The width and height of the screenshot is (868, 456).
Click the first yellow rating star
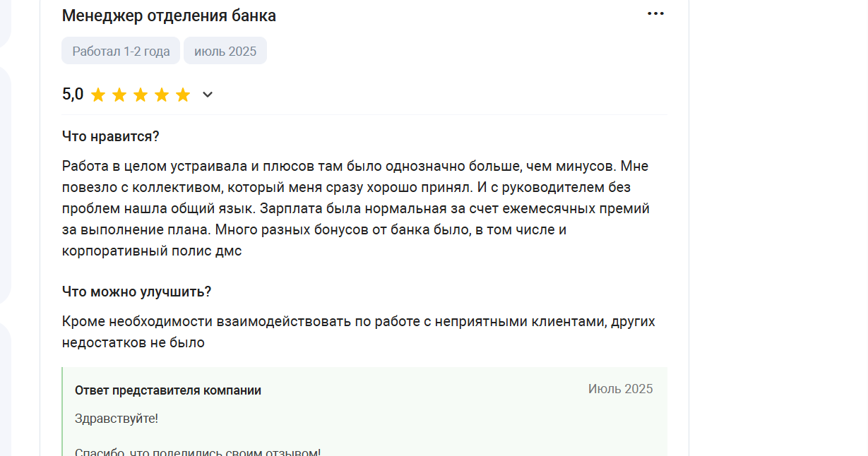(x=98, y=95)
